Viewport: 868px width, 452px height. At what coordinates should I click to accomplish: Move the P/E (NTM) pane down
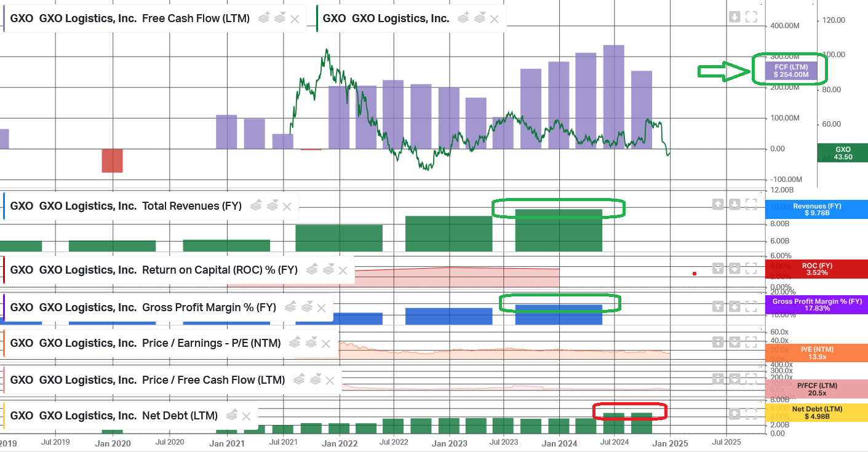tap(735, 341)
